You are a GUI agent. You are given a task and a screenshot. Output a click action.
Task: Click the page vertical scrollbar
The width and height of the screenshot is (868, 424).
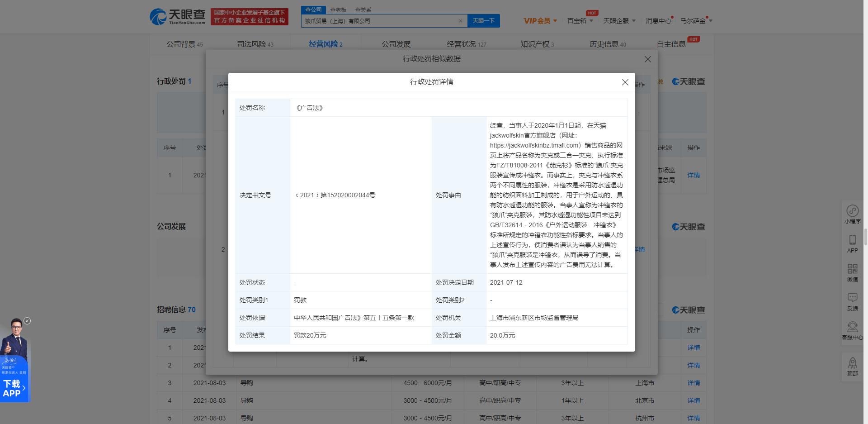coord(865,237)
